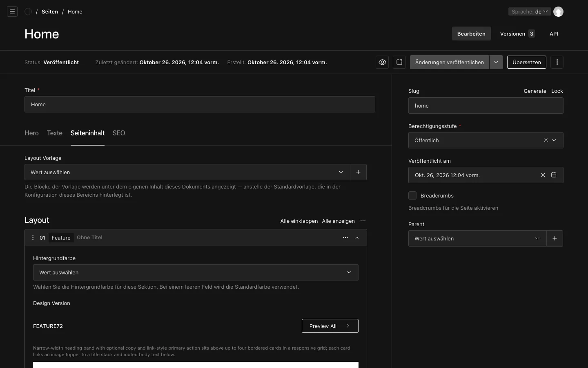The width and height of the screenshot is (588, 368).
Task: Click the Versionen count badge 3
Action: pyautogui.click(x=532, y=34)
